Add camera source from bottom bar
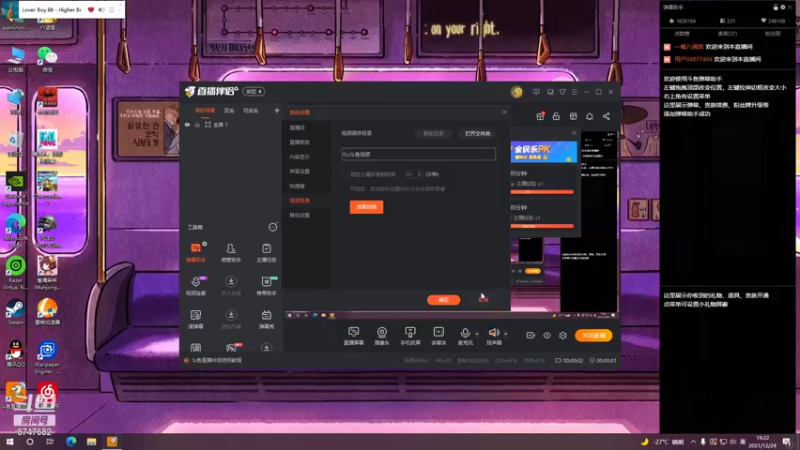The image size is (800, 450). [382, 336]
